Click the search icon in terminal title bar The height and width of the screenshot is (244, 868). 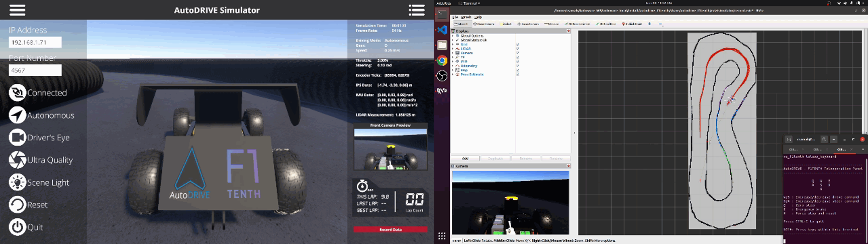point(824,139)
